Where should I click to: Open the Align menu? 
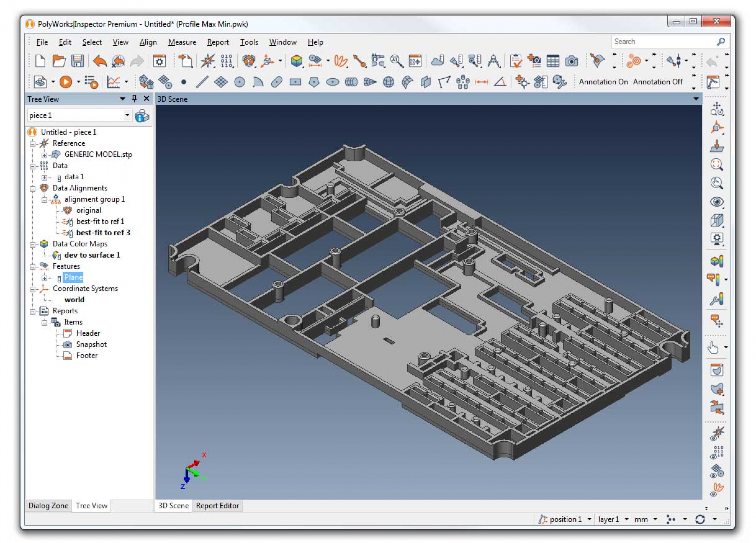[x=148, y=42]
